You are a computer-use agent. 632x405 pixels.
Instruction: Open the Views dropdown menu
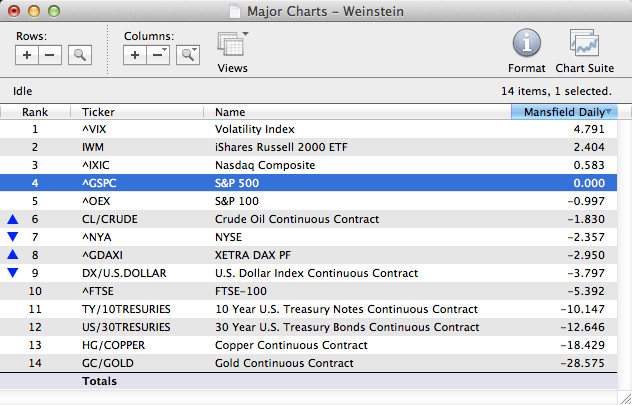[233, 48]
